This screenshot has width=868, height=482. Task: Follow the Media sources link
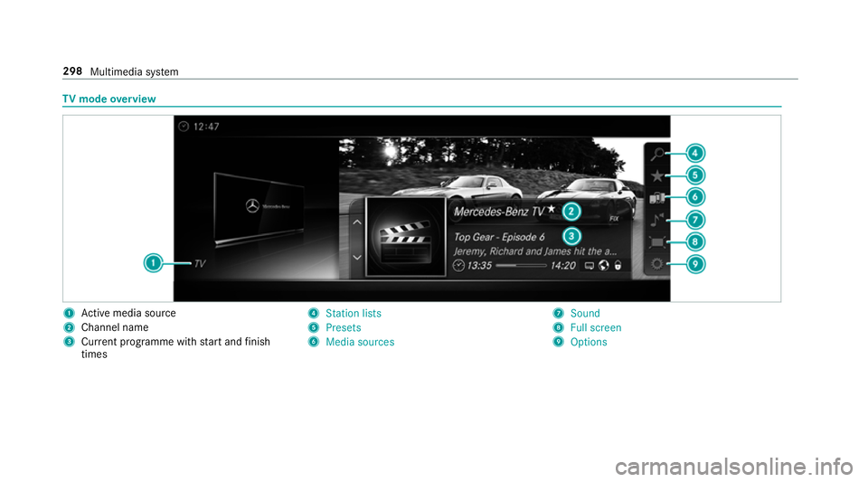(x=359, y=342)
